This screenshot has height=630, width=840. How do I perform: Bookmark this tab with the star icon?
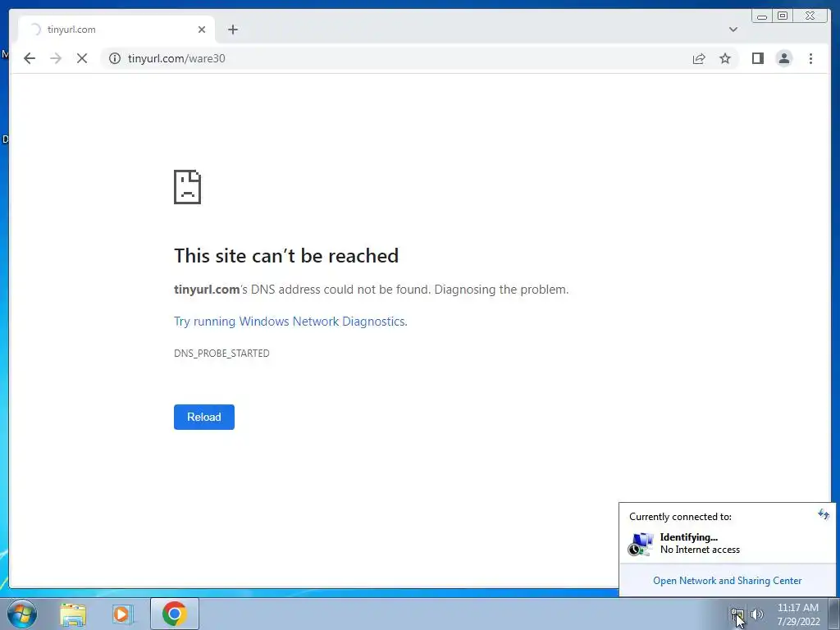725,58
